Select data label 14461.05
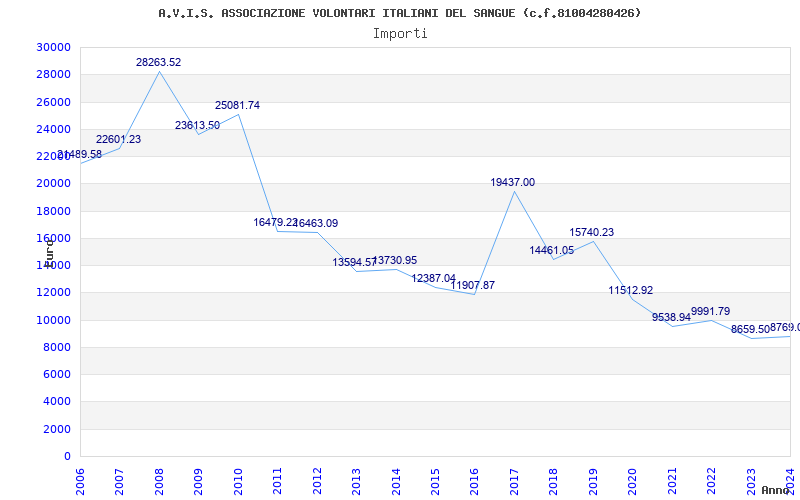Image resolution: width=800 pixels, height=500 pixels. point(552,251)
